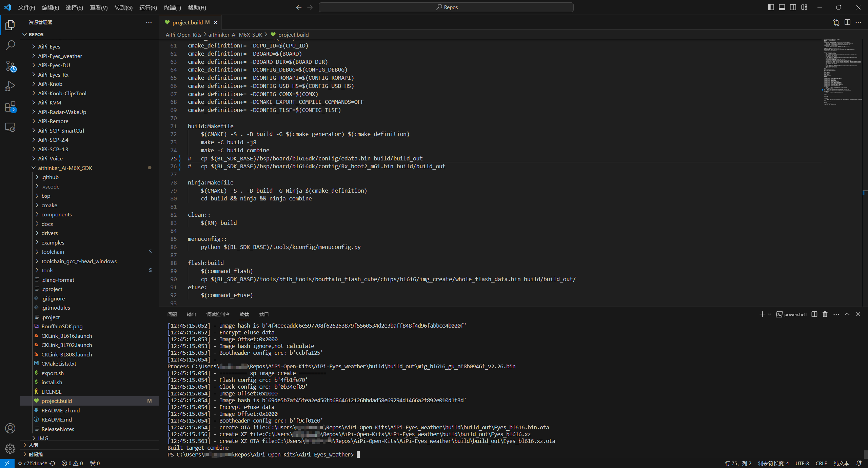868x468 pixels.
Task: Click the cursor position 行 75, 列 2
Action: [x=738, y=463]
